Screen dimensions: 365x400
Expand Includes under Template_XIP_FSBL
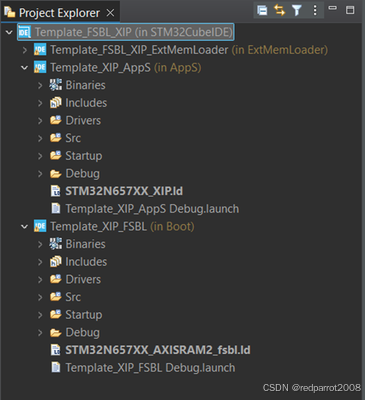[40, 262]
